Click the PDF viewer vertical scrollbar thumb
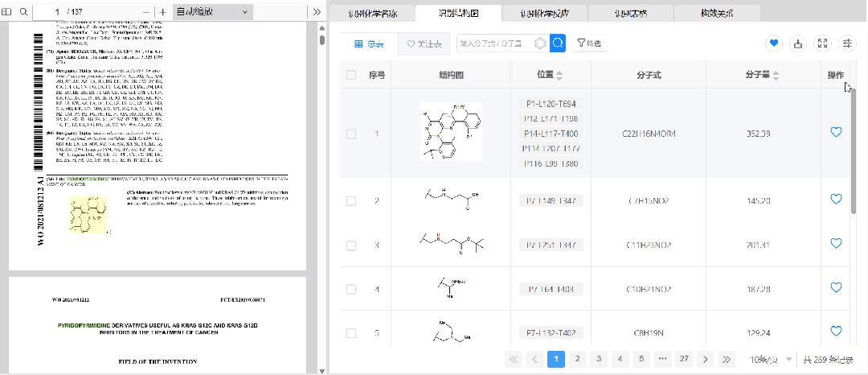Viewport: 868px width, 375px height. tap(322, 40)
